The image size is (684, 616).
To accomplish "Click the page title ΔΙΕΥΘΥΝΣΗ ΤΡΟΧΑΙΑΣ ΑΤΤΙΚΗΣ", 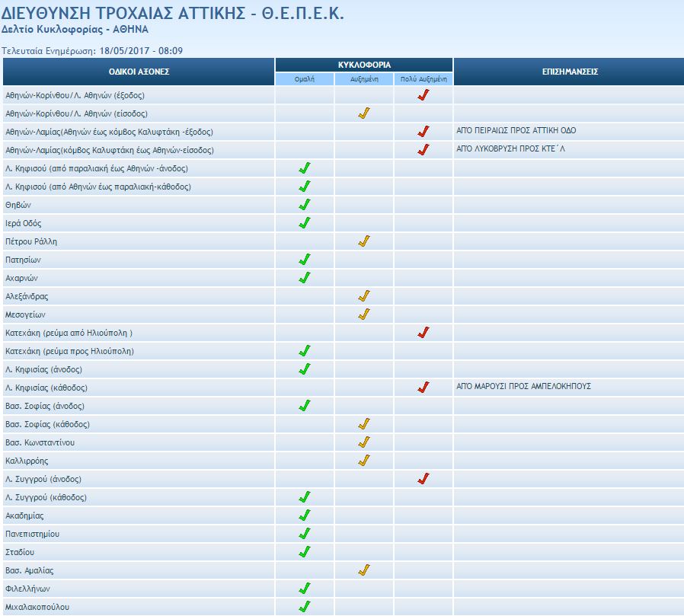I will tap(173, 14).
